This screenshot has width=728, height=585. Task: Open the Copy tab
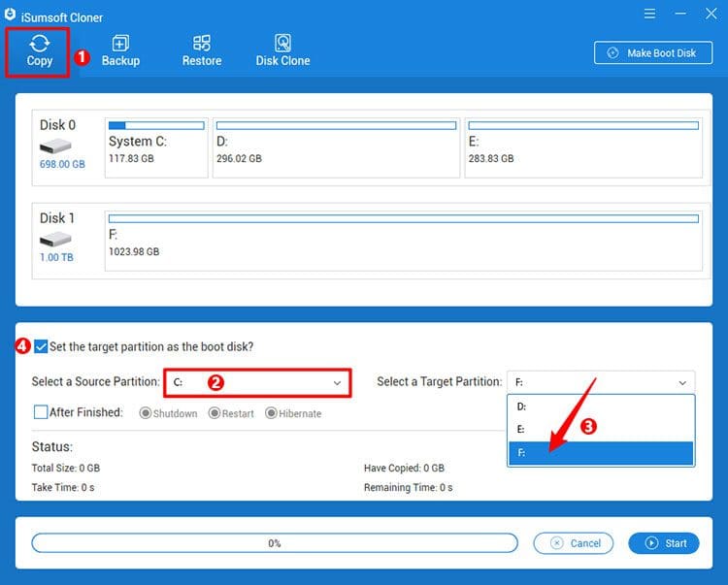(39, 52)
